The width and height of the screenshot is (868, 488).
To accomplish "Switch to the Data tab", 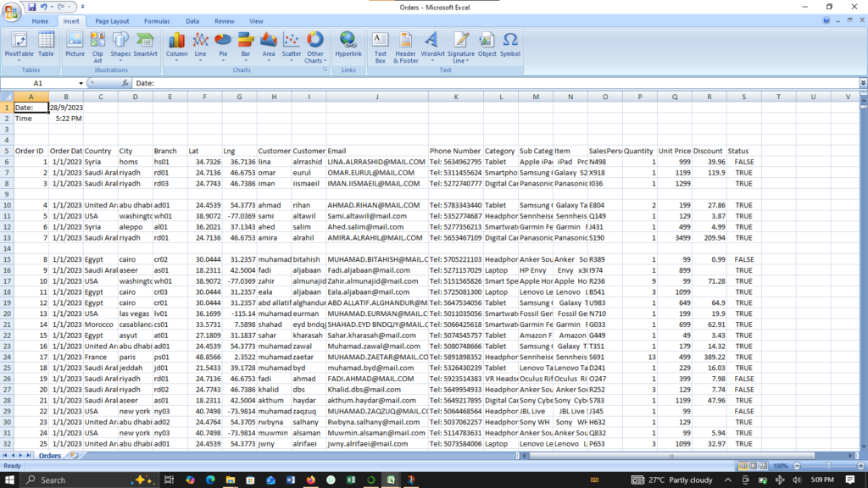I will click(x=192, y=21).
